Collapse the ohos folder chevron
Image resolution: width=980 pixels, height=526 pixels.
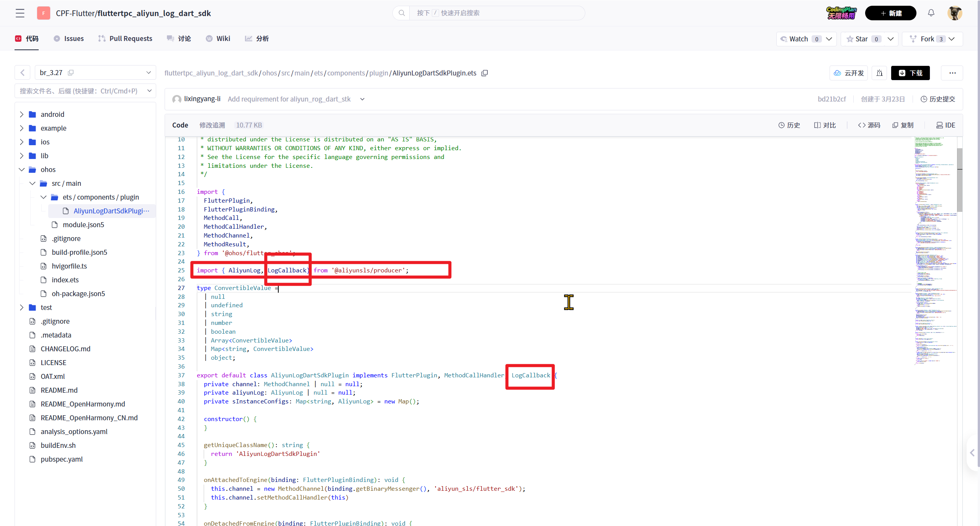click(22, 169)
